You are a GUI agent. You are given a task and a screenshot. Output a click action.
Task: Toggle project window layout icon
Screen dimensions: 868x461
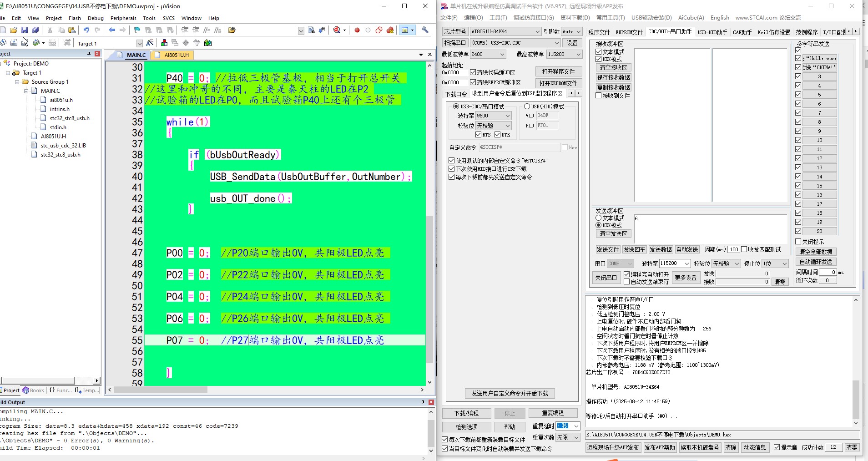click(405, 30)
